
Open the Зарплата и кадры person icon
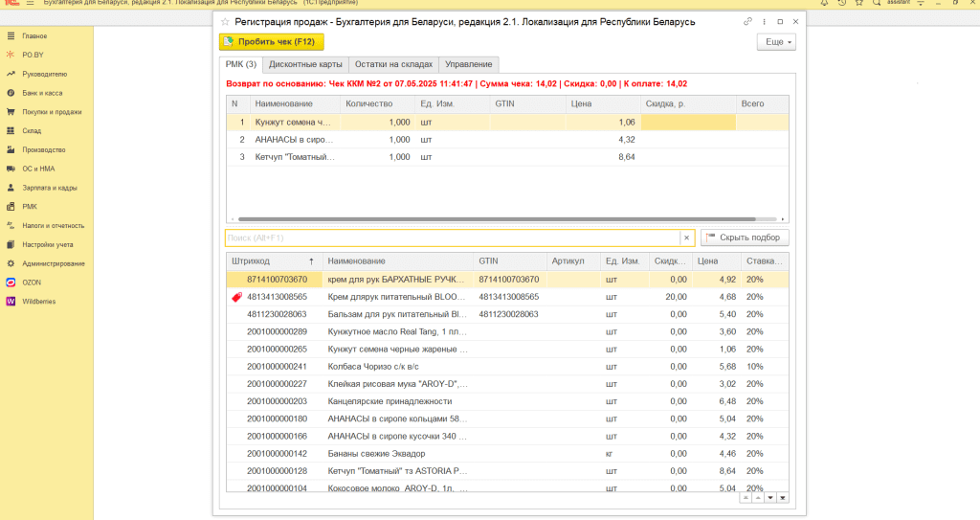pyautogui.click(x=11, y=188)
